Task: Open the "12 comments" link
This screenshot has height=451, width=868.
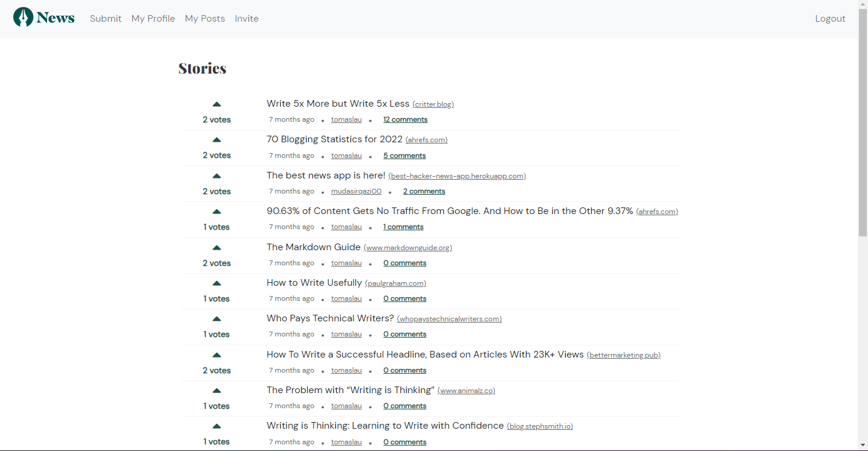Action: (405, 119)
